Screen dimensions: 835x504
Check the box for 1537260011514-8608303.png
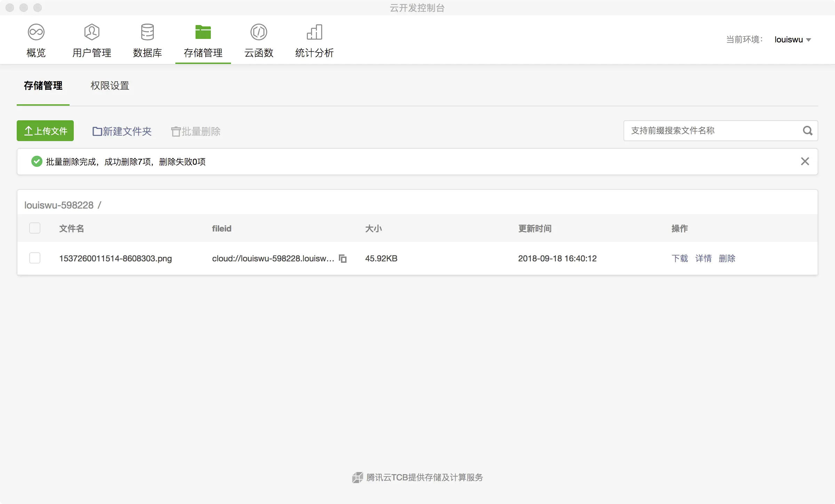coord(35,258)
